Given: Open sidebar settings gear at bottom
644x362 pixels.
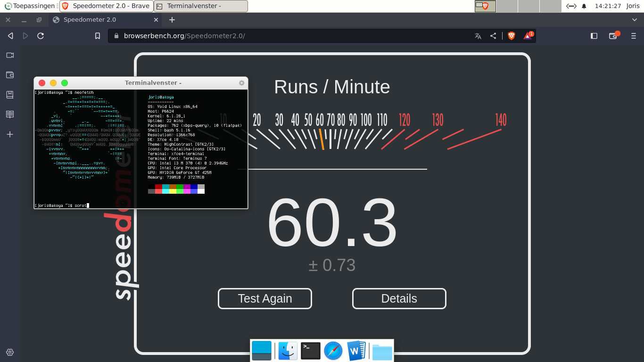Looking at the screenshot, I should [10, 352].
